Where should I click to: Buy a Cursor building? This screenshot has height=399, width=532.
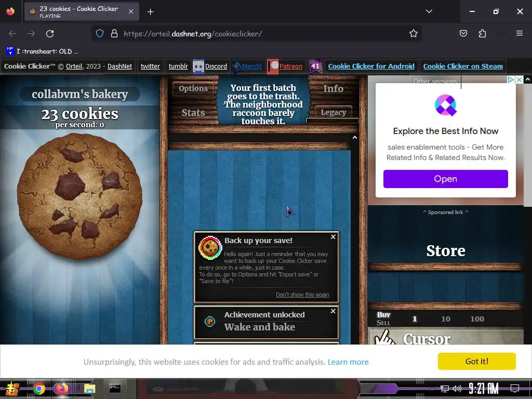[445, 337]
